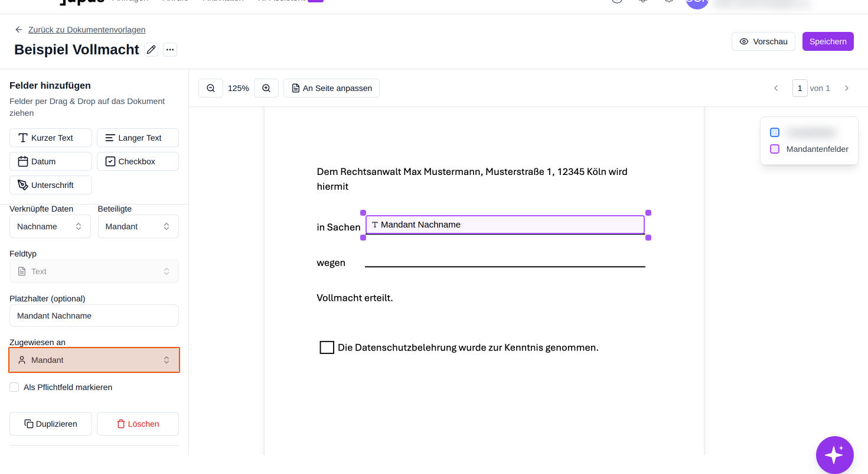868x474 pixels.
Task: Tick the Datenschutzbelehrung checkbox in the document
Action: (x=327, y=348)
